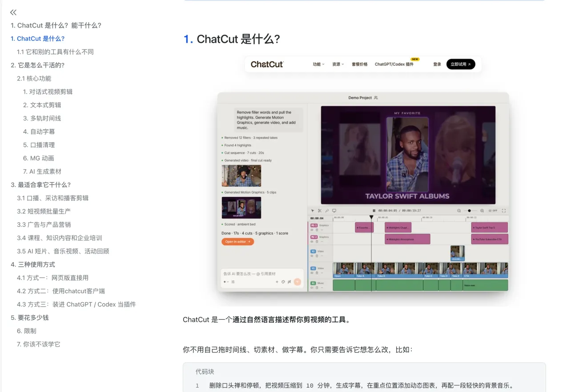
Task: Click the sliders settings icon in chat box
Action: tap(233, 282)
